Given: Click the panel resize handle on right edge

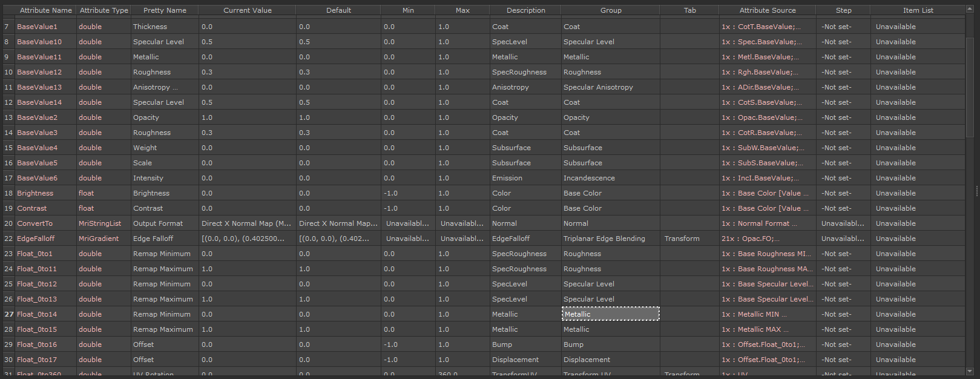Looking at the screenshot, I should coord(977,191).
